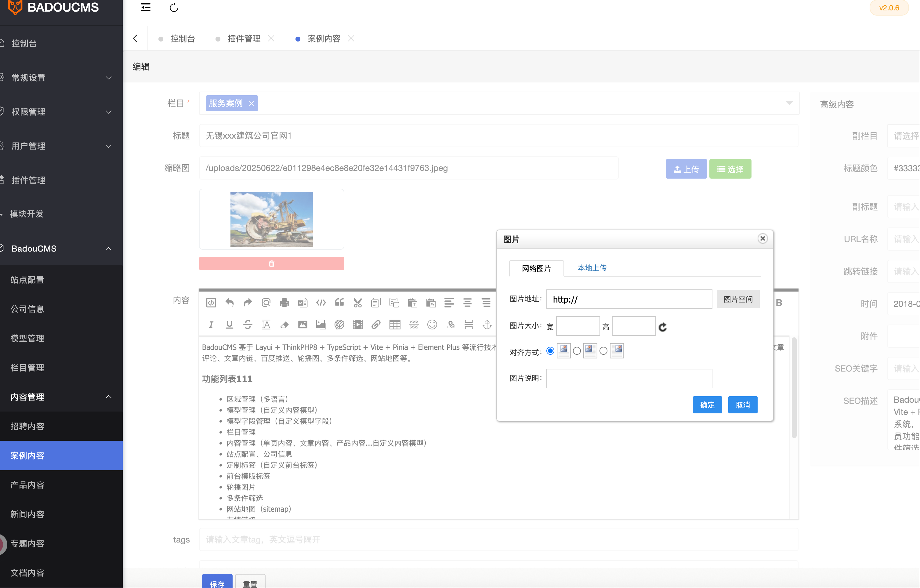
Task: Select the blockquote icon in the editor
Action: coord(340,303)
